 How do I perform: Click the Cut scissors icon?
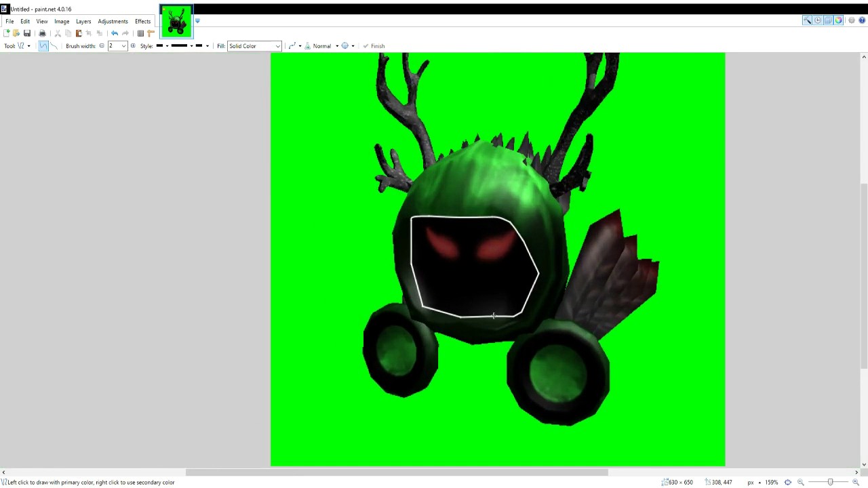(58, 33)
